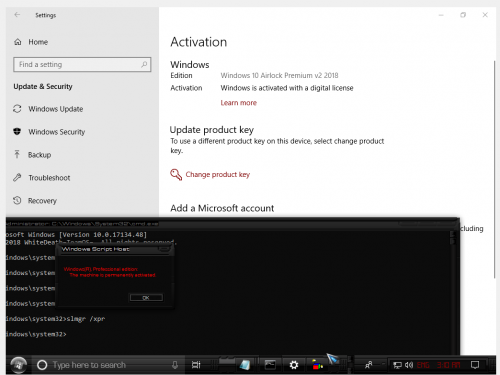This screenshot has height=375, width=500.
Task: Click the microphone icon in taskbar search
Action: 175,365
